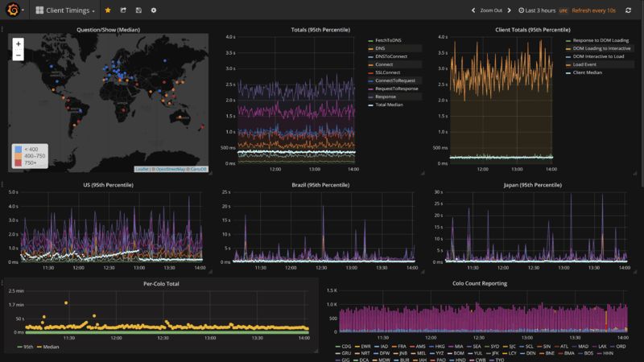Toggle GRU series in Colo Count legend
Viewport: 644px width, 362px height.
pyautogui.click(x=346, y=353)
